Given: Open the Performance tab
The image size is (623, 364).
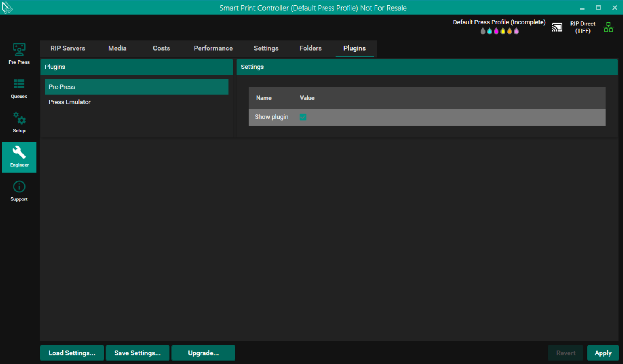Looking at the screenshot, I should click(213, 48).
